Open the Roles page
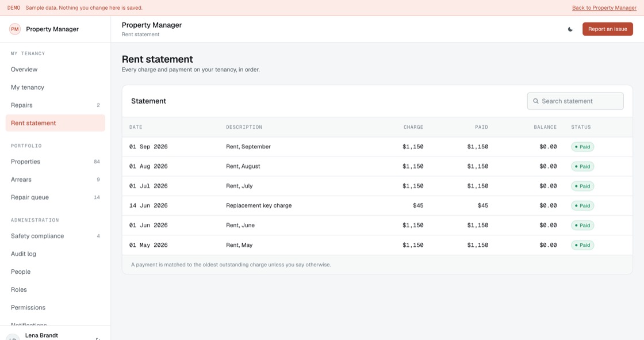 pos(55,289)
